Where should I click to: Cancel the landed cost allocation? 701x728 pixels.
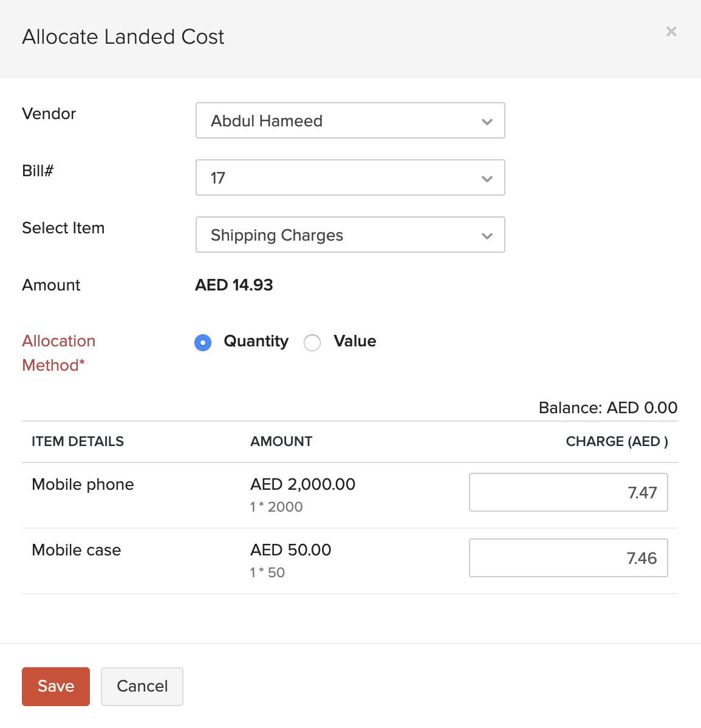point(142,686)
